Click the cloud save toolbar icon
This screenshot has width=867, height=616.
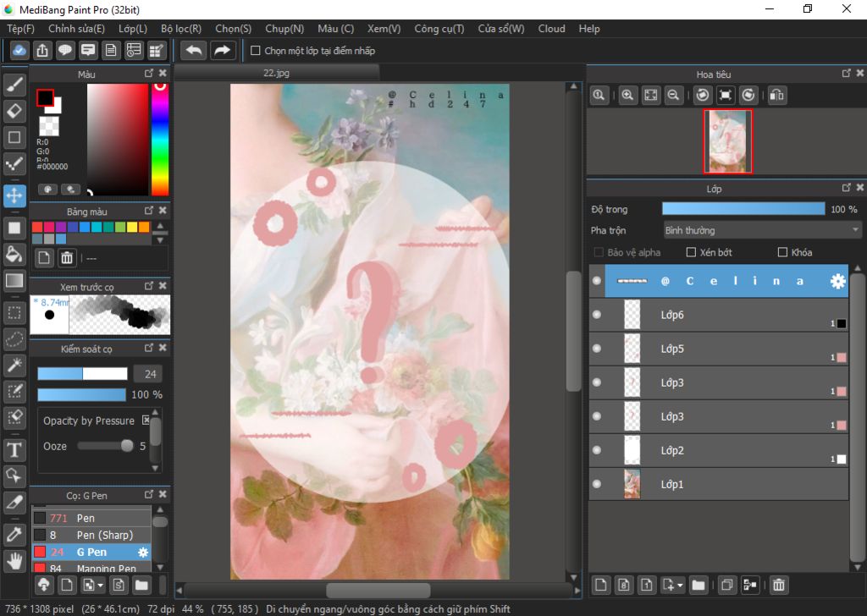(19, 50)
